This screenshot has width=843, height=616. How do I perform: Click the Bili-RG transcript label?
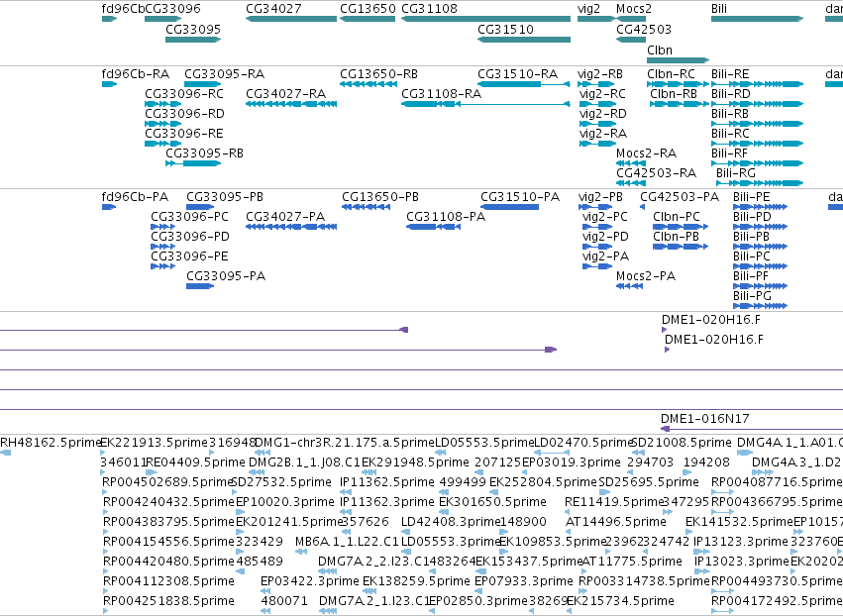[735, 173]
